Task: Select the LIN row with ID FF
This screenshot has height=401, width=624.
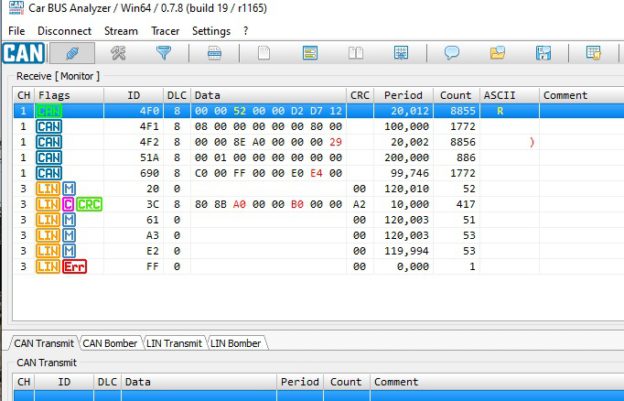Action: click(318, 266)
